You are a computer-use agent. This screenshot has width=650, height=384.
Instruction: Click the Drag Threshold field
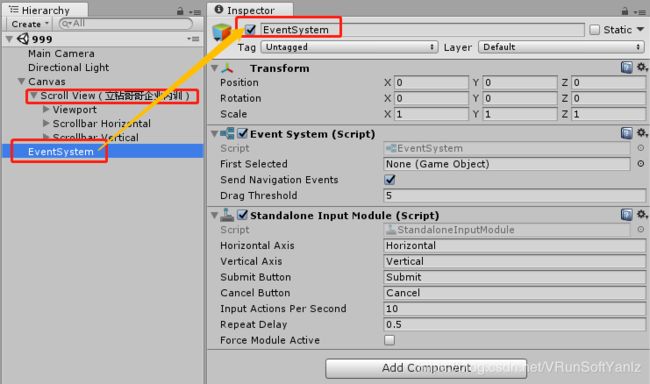click(514, 195)
